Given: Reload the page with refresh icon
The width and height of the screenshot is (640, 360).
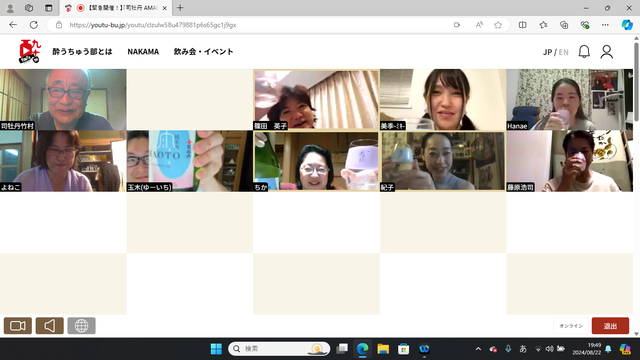Looking at the screenshot, I should (x=34, y=25).
